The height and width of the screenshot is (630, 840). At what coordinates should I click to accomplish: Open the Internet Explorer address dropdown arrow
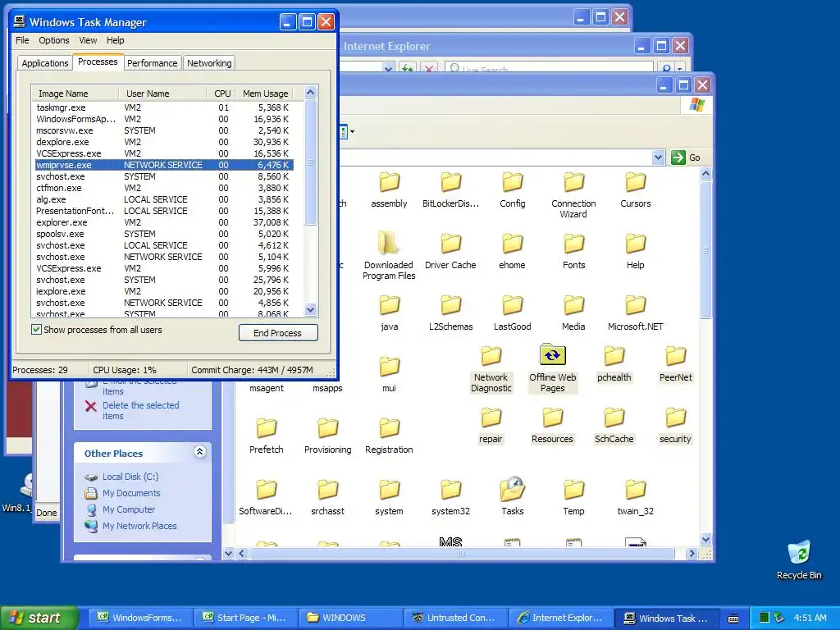click(x=388, y=69)
